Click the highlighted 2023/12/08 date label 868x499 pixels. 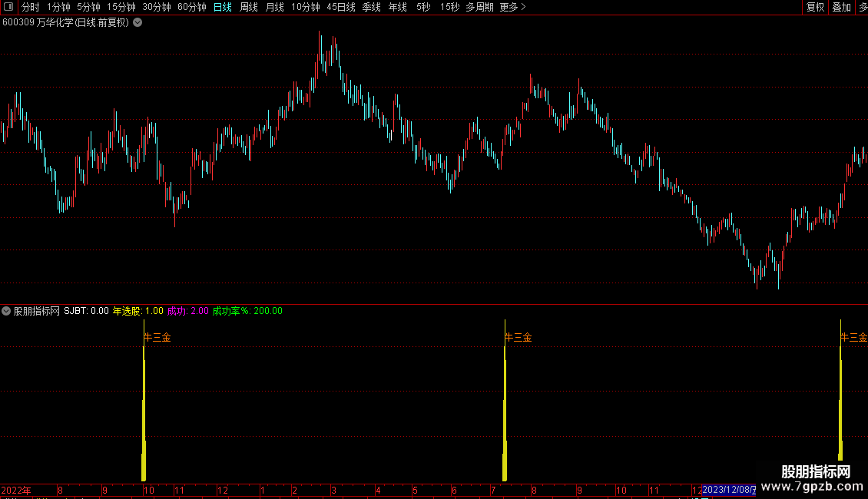[729, 490]
